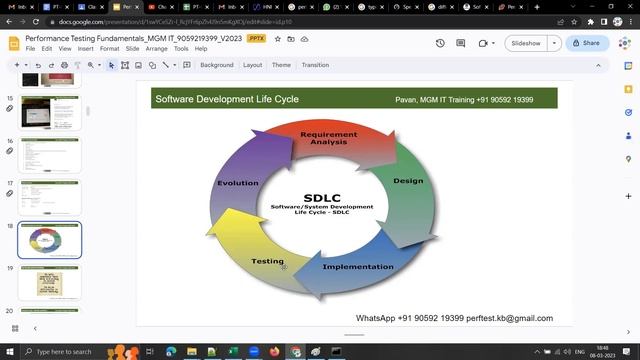Star the presentation
The width and height of the screenshot is (640, 360).
coord(278,39)
